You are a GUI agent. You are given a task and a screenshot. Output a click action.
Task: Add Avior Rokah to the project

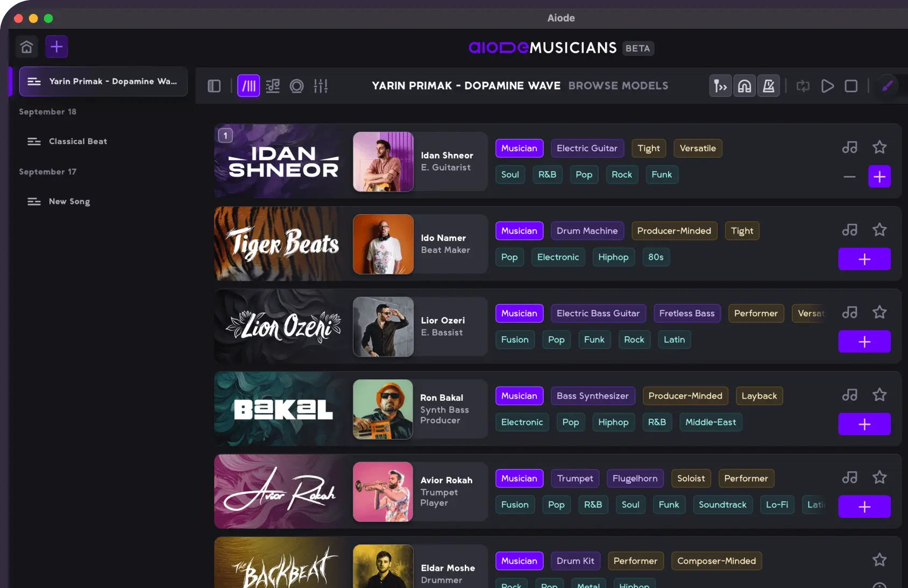click(x=864, y=507)
